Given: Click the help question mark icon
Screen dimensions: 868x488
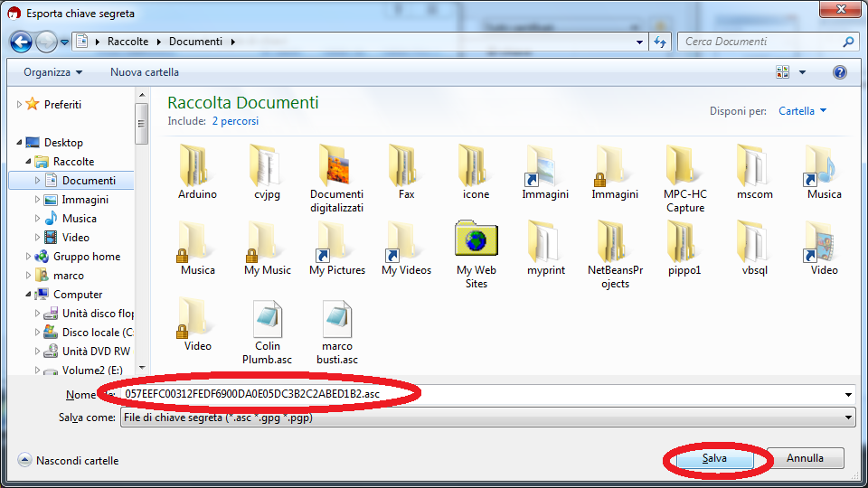Looking at the screenshot, I should tap(839, 72).
